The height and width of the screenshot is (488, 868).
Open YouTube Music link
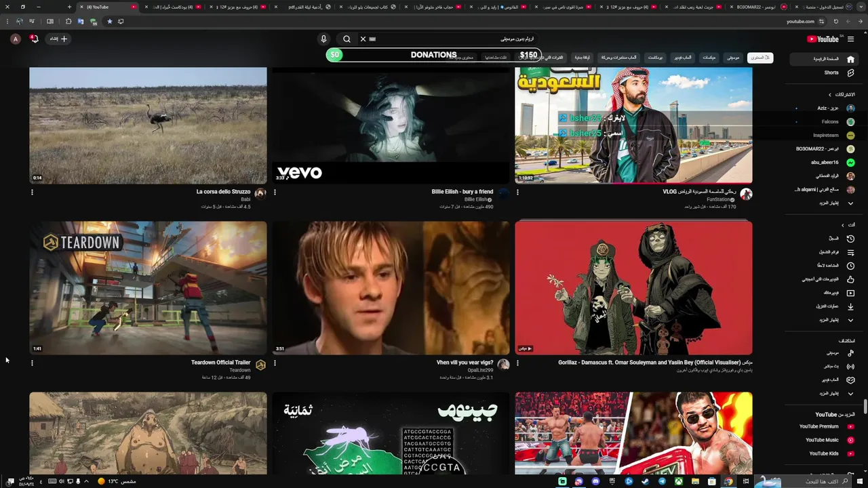(825, 440)
